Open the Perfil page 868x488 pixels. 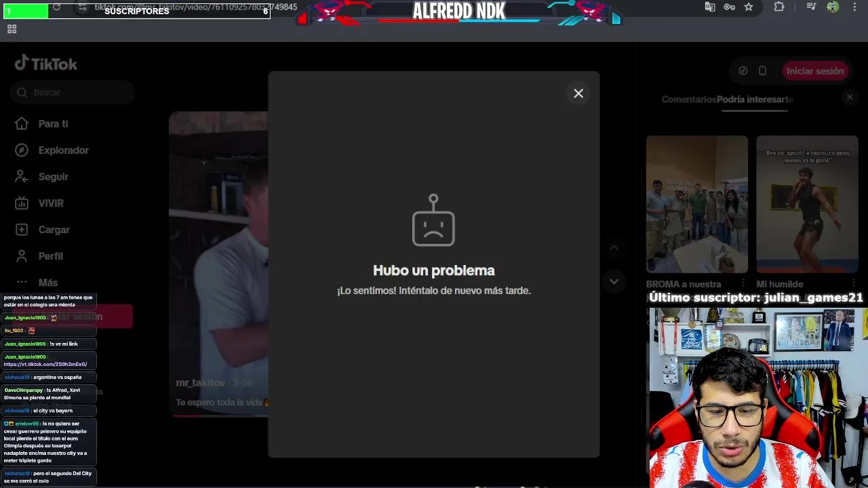coord(50,256)
